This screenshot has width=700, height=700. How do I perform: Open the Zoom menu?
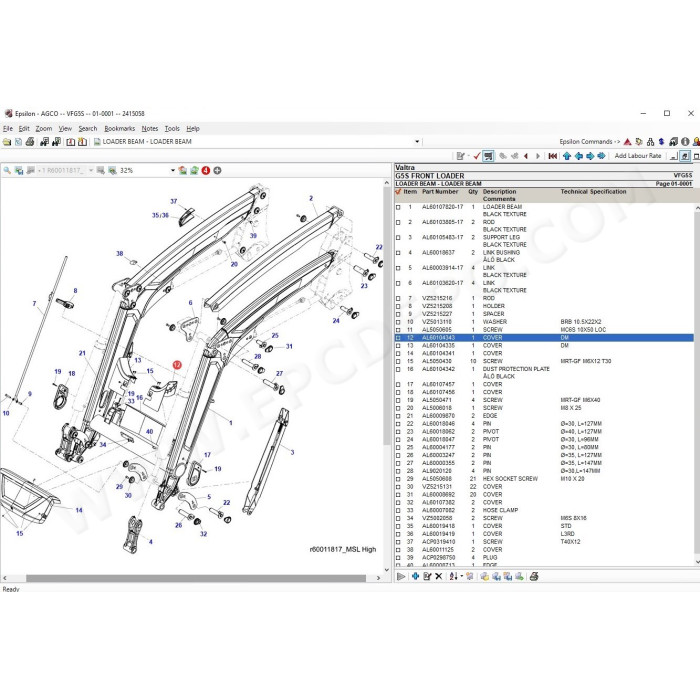point(44,129)
